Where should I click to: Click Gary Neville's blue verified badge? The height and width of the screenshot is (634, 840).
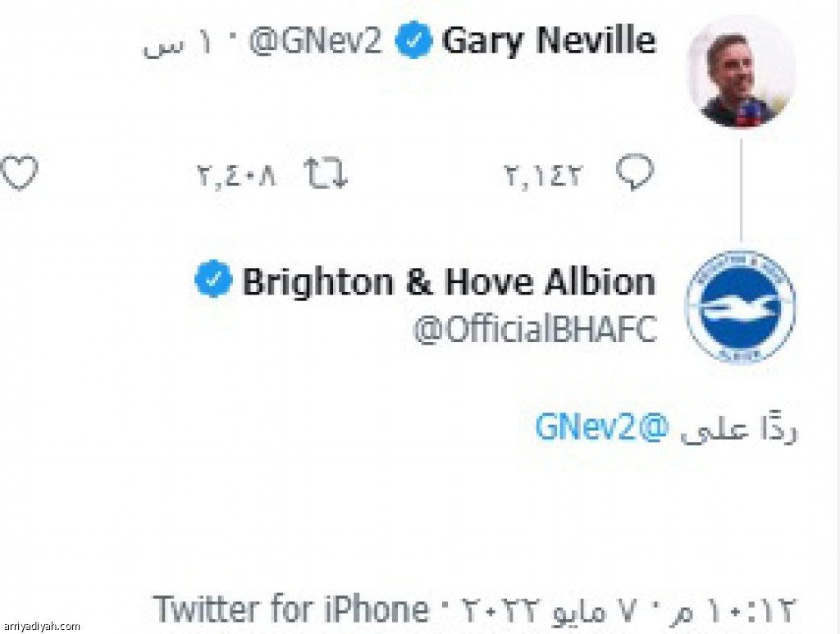[413, 40]
